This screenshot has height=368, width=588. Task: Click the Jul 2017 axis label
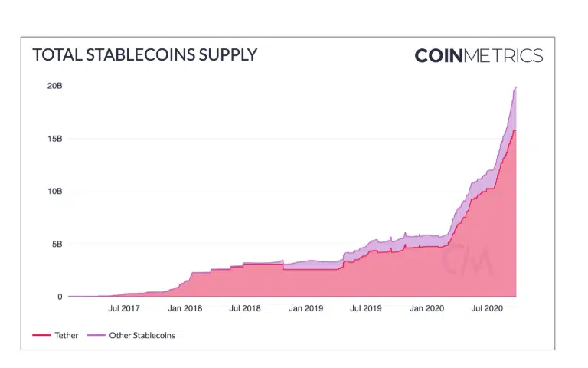[124, 308]
